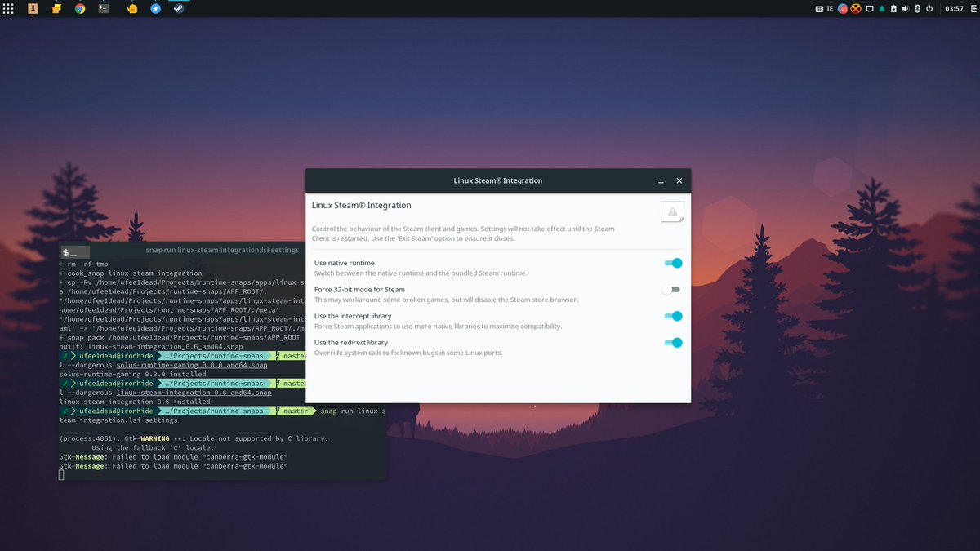Image resolution: width=980 pixels, height=551 pixels.
Task: Click '+ cook_snap linux-steam-integration' terminal line
Action: coord(131,273)
